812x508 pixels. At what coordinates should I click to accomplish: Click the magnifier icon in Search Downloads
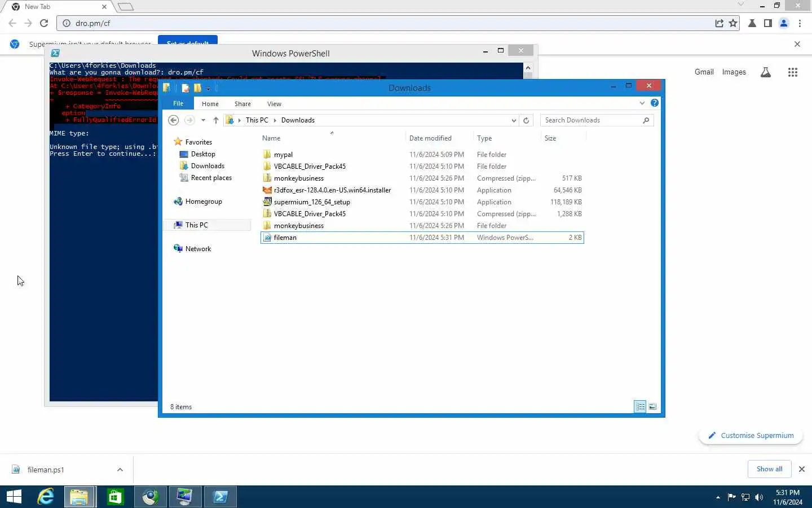646,120
